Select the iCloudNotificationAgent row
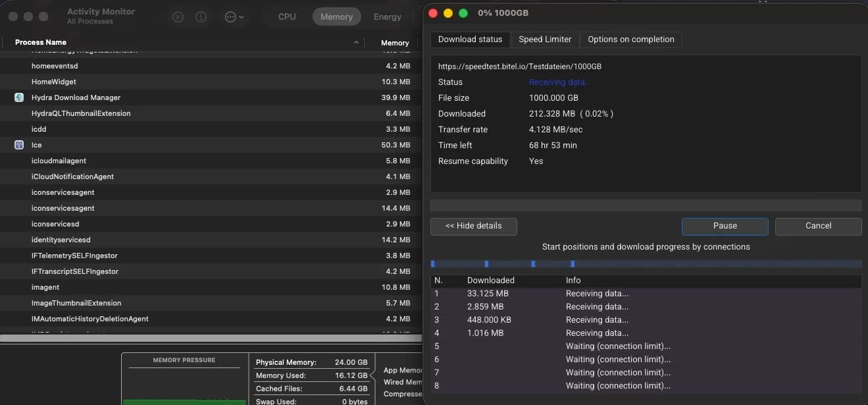This screenshot has width=868, height=405. (211, 176)
